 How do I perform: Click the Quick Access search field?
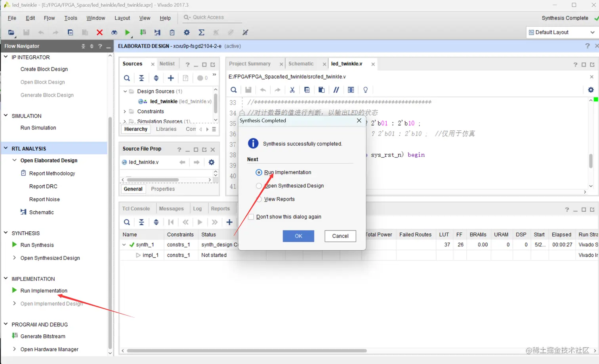[212, 17]
